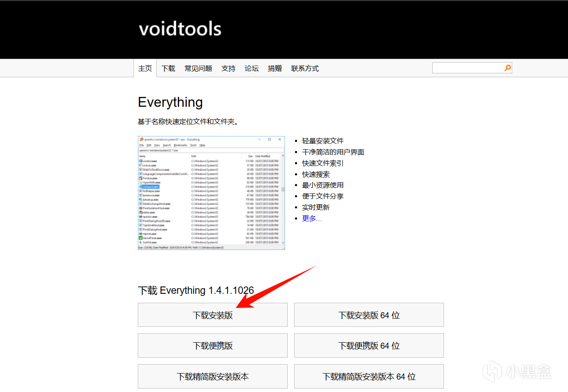Click the 下载精简版安装版本 64 位 button
The width and height of the screenshot is (568, 392).
tap(369, 377)
